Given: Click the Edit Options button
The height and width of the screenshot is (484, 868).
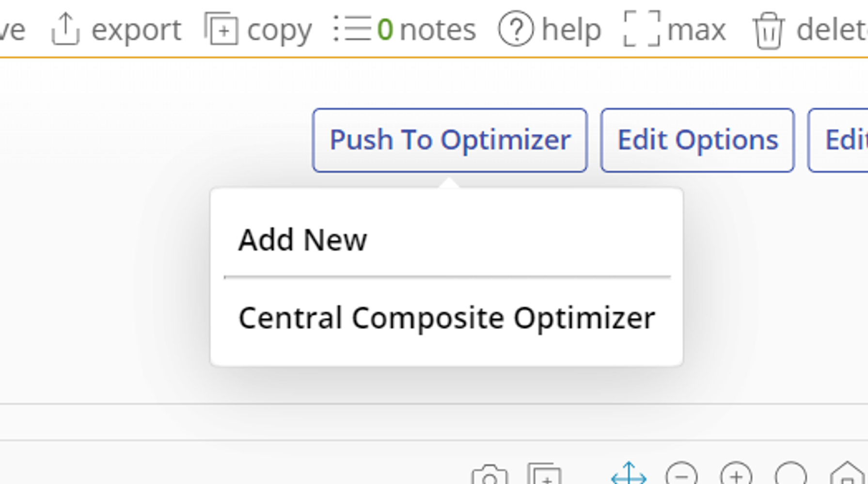Looking at the screenshot, I should (697, 140).
